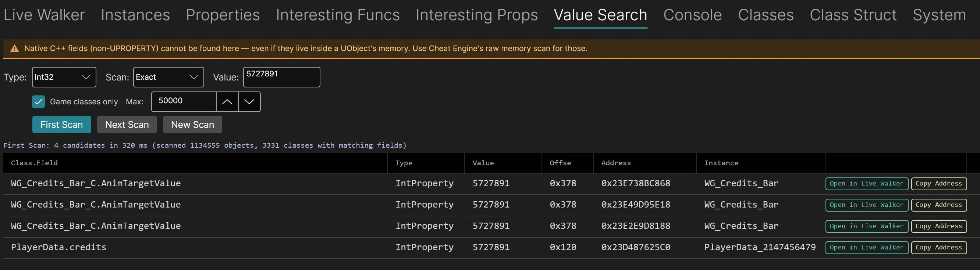The width and height of the screenshot is (980, 270).
Task: Click the warning triangle icon in banner
Action: (14, 48)
